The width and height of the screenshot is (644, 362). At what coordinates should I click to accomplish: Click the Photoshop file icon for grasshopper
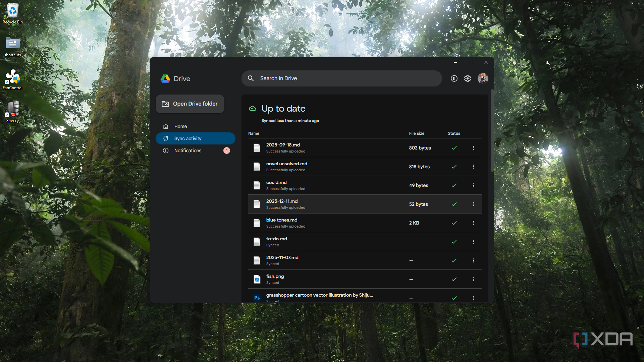pos(257,298)
